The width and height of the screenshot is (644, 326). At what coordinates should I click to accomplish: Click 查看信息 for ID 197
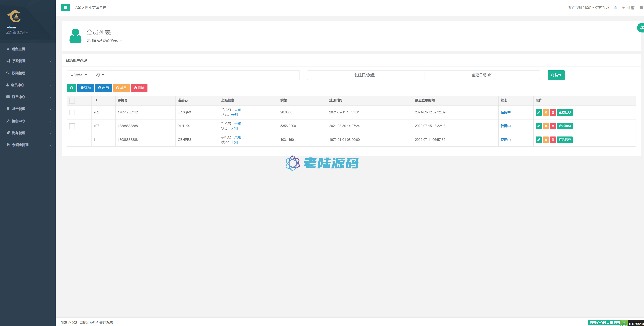coord(565,126)
